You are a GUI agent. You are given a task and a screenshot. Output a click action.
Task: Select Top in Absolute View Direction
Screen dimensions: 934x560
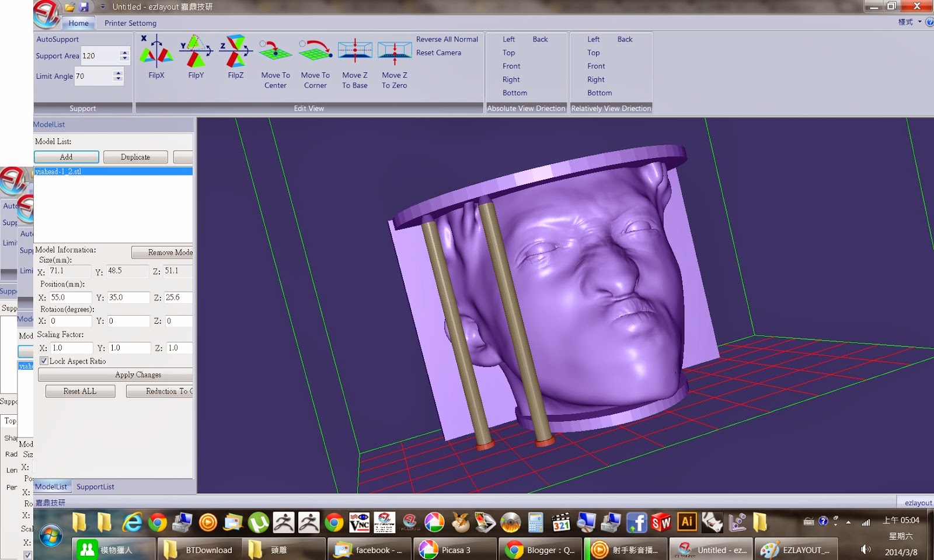[509, 52]
